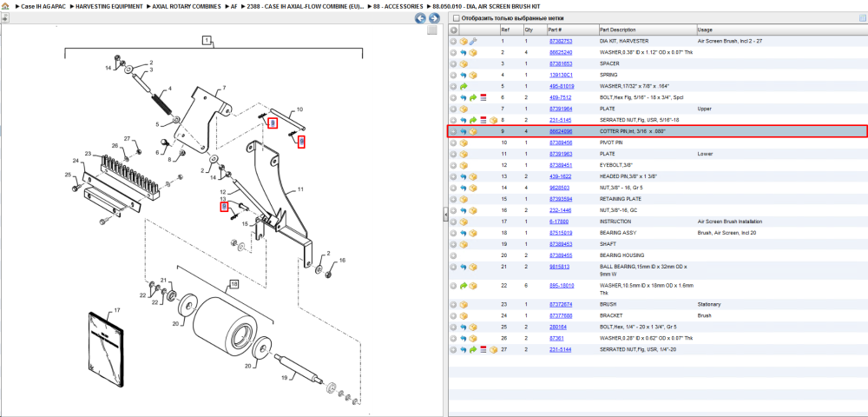The width and height of the screenshot is (868, 417).
Task: Select the 'BEARING HOUSING' description text
Action: tap(622, 255)
